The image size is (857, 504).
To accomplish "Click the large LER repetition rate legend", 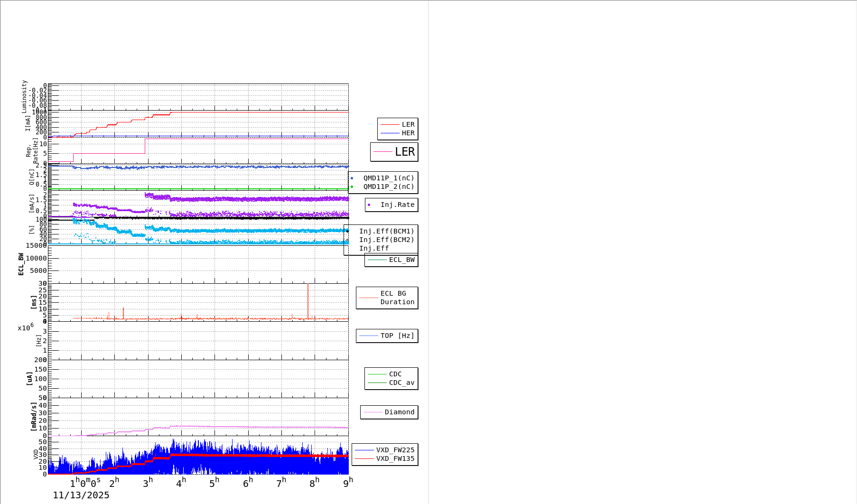I will tap(394, 152).
